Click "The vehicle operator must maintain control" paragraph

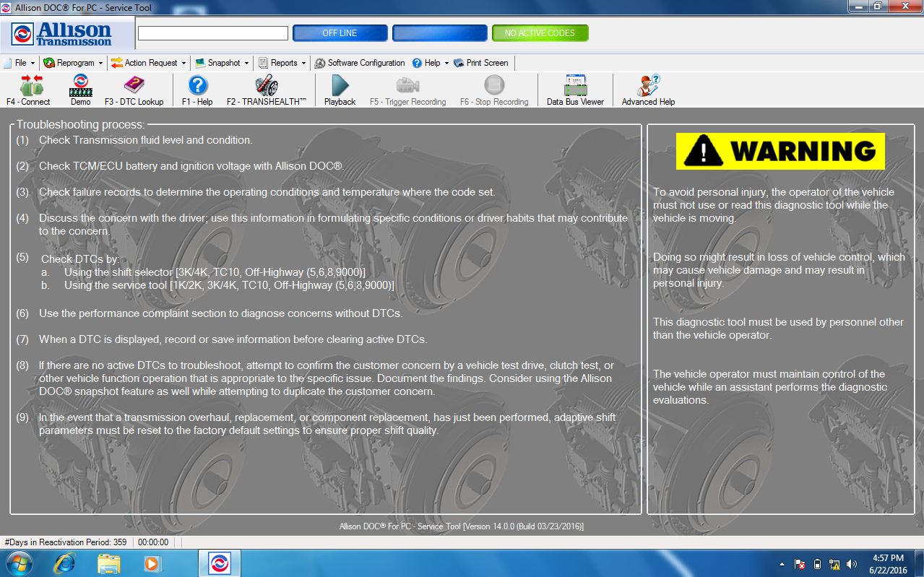tap(770, 387)
